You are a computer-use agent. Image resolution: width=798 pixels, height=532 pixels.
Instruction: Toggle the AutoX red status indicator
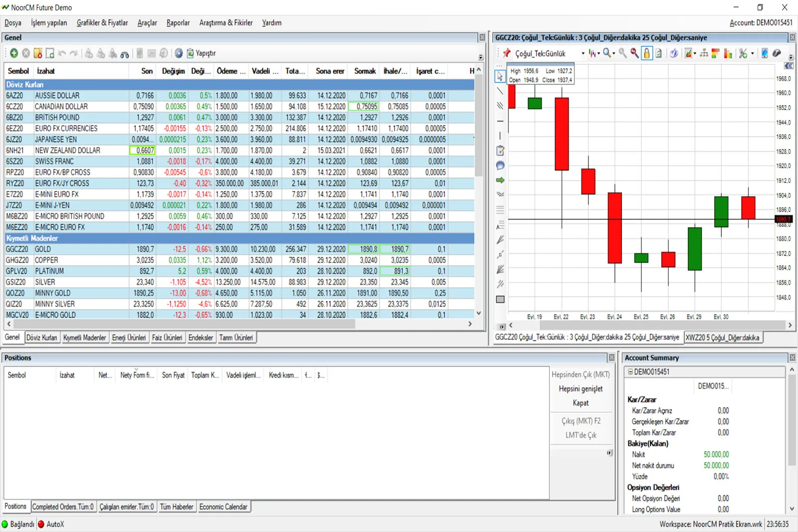pyautogui.click(x=41, y=524)
